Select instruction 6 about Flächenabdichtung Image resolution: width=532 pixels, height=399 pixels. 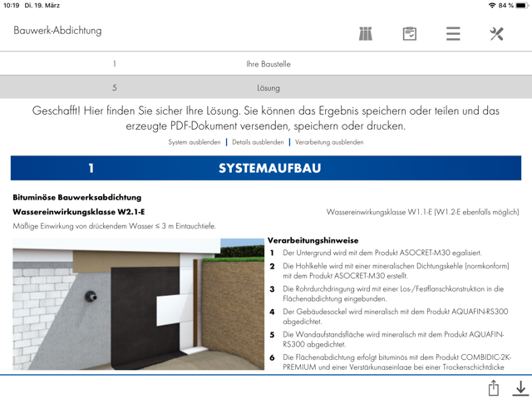point(391,362)
